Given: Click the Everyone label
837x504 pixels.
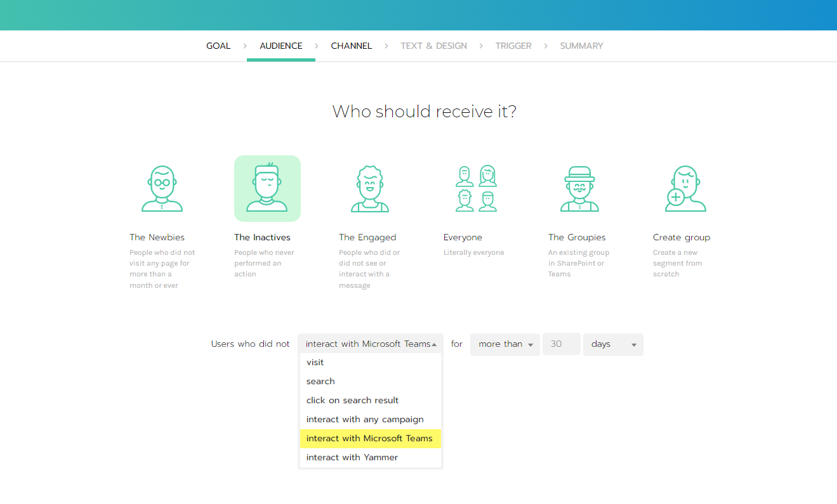Looking at the screenshot, I should click(463, 238).
